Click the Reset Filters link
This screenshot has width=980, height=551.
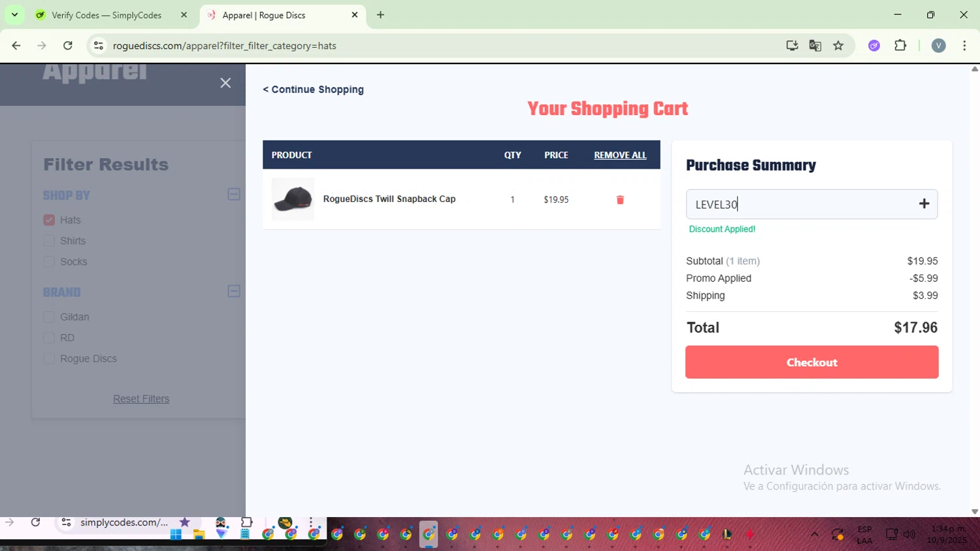click(x=141, y=399)
